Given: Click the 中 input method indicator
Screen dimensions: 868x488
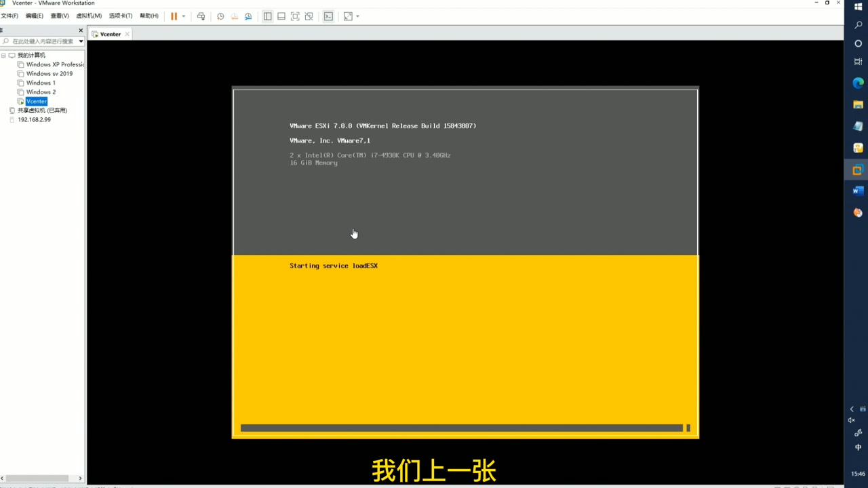Looking at the screenshot, I should tap(858, 447).
